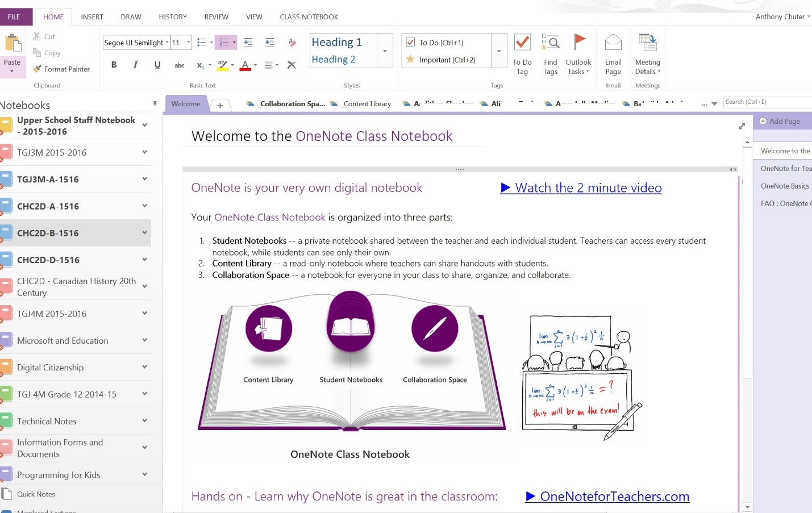Viewport: 812px width, 513px height.
Task: Toggle italic text formatting
Action: [135, 65]
